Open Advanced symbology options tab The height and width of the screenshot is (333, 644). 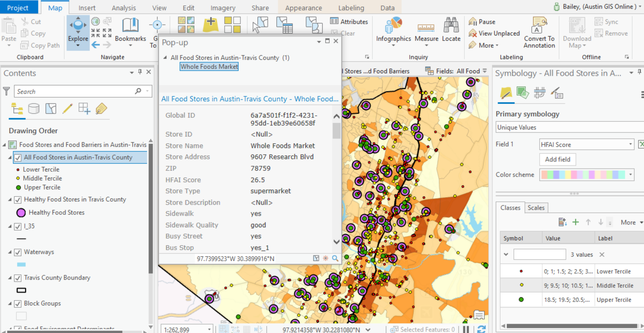coord(557,93)
